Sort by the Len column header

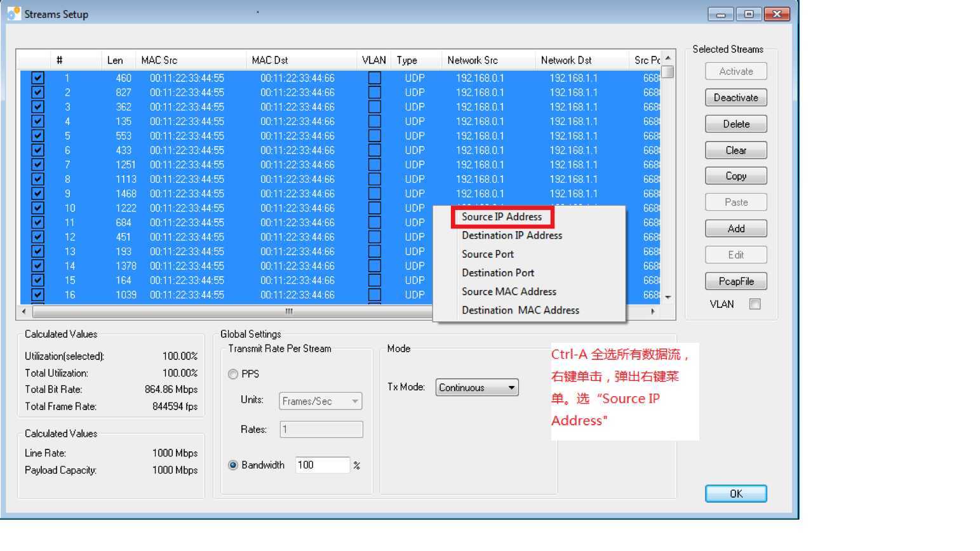tap(118, 60)
